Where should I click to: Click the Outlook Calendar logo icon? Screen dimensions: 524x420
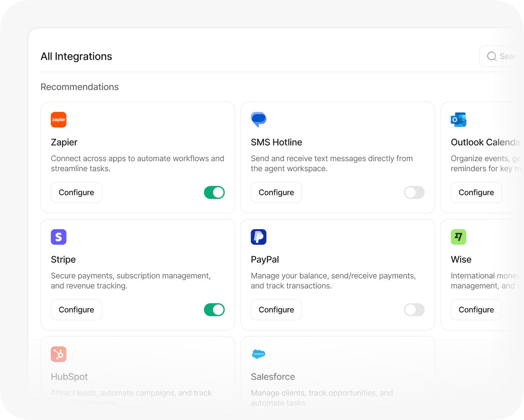coord(458,120)
